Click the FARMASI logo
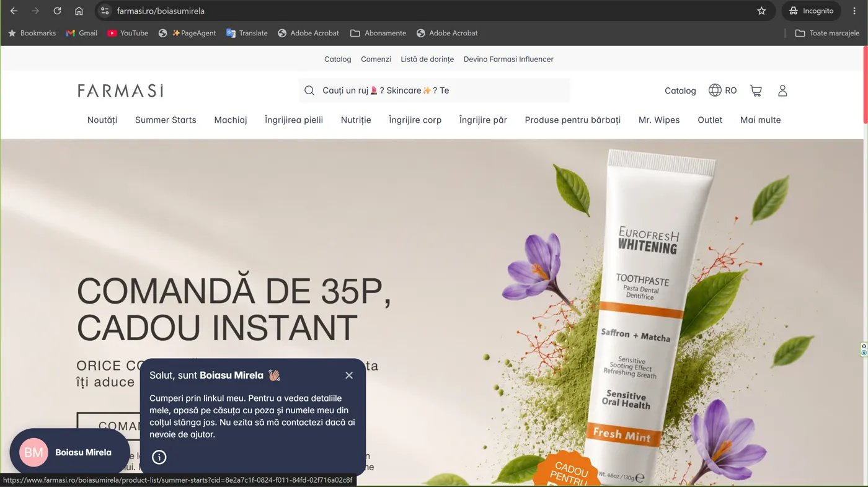Image resolution: width=868 pixels, height=487 pixels. (x=120, y=91)
